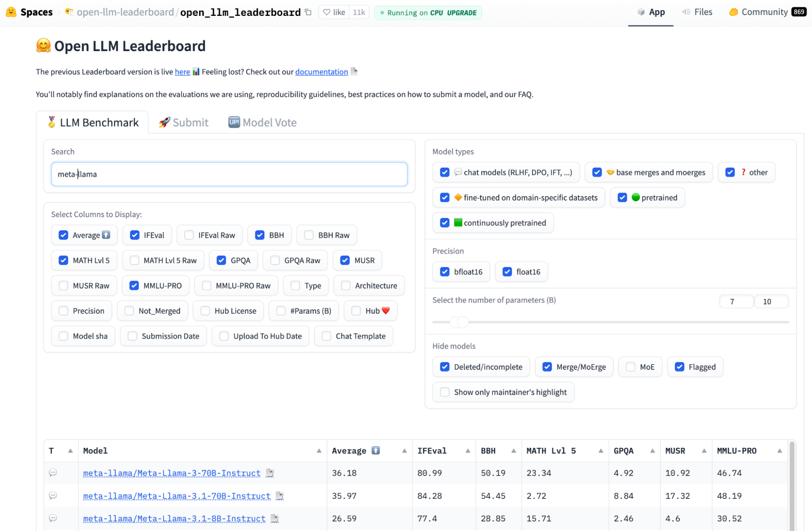The height and width of the screenshot is (531, 812).
Task: Sort by the Average column arrow
Action: (404, 451)
